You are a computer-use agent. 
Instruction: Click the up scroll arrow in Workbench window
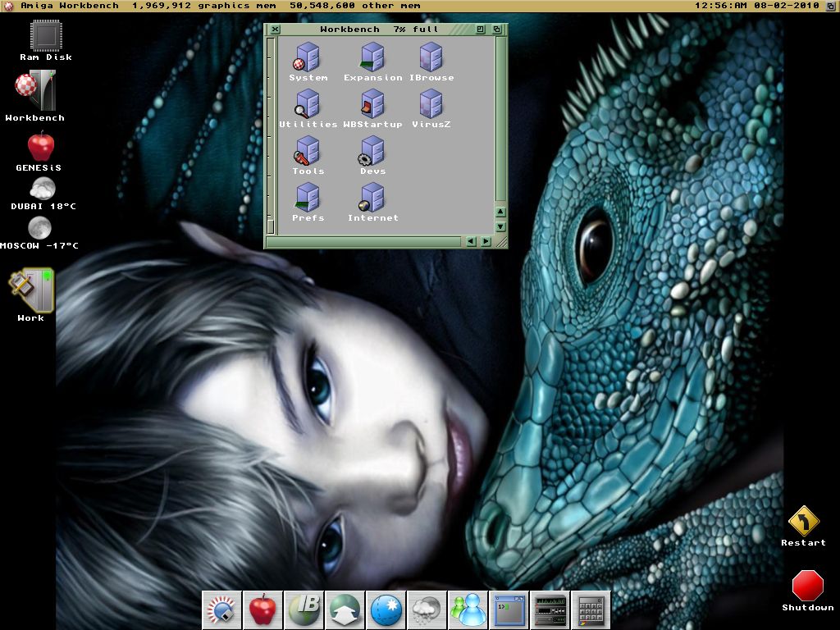point(500,212)
